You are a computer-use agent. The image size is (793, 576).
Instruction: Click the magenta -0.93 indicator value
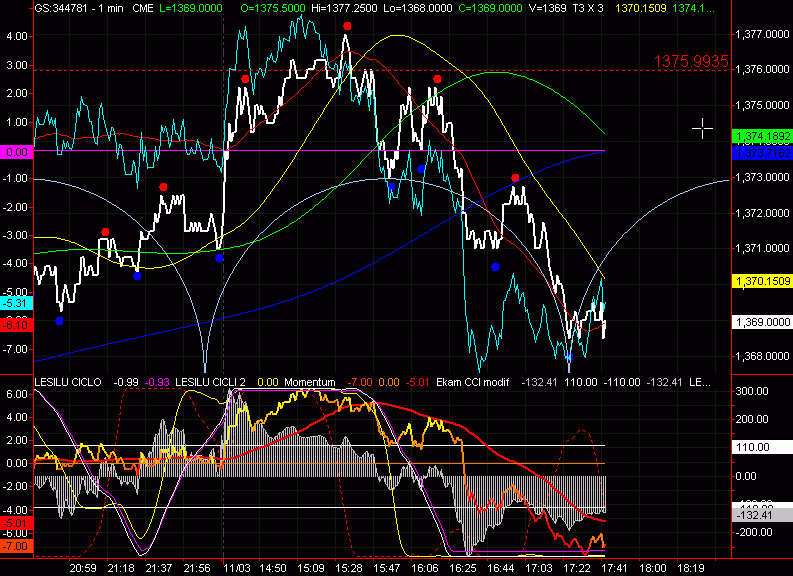157,382
